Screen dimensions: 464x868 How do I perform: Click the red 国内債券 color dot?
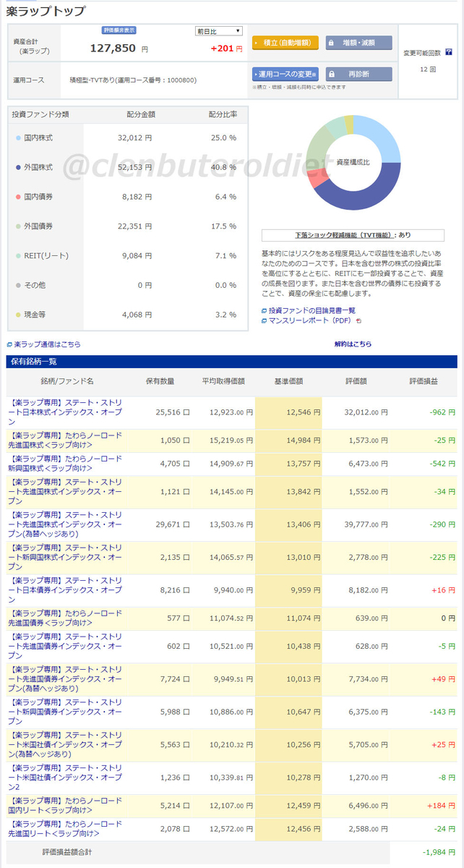tap(18, 196)
